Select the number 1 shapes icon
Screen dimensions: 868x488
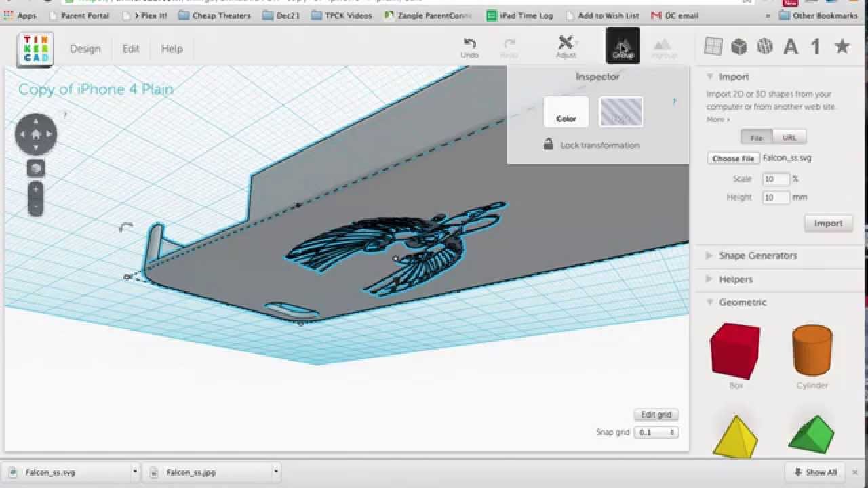click(x=816, y=46)
